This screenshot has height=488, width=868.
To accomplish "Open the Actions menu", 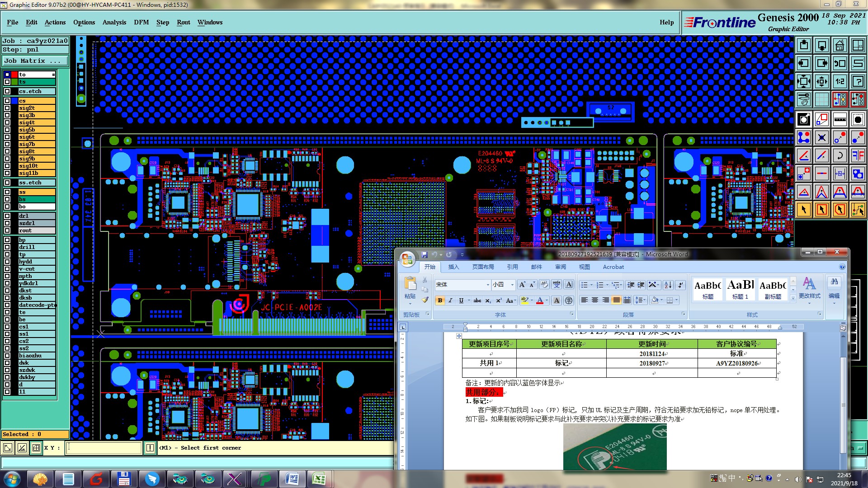I will [55, 22].
